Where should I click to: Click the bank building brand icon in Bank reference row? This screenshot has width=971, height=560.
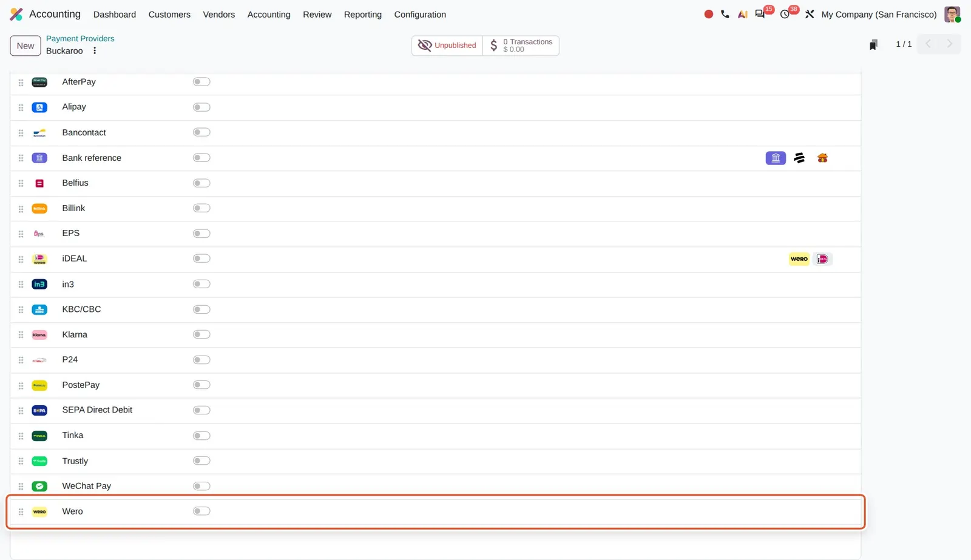point(776,158)
